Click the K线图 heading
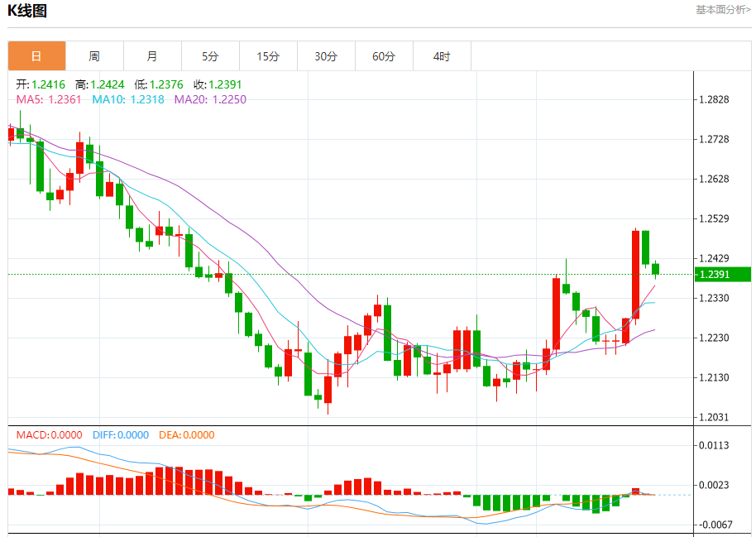 27,11
